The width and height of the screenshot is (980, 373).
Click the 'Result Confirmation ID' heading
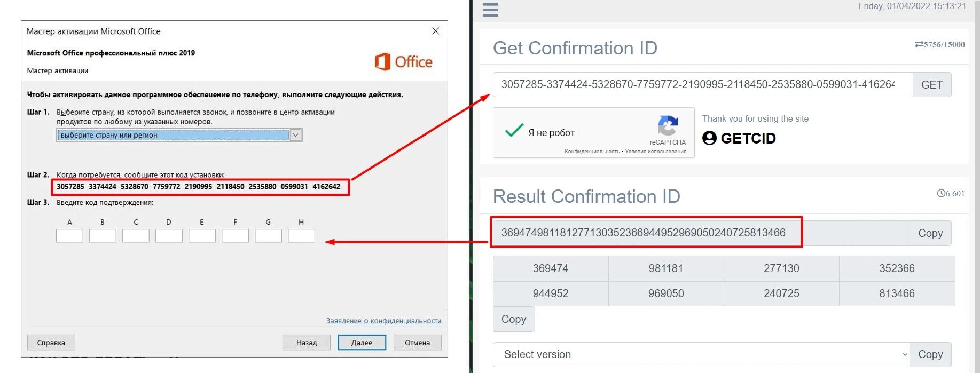coord(586,196)
